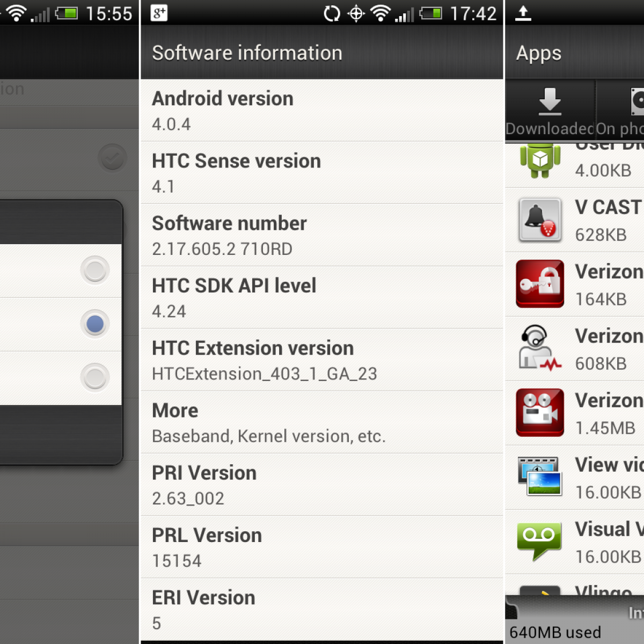Image resolution: width=644 pixels, height=644 pixels.
Task: Open the Verizon video camera app icon
Action: (x=540, y=413)
